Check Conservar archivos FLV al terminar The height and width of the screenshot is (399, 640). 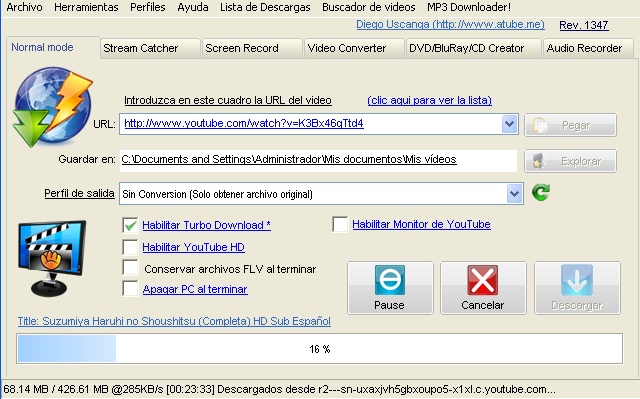130,268
